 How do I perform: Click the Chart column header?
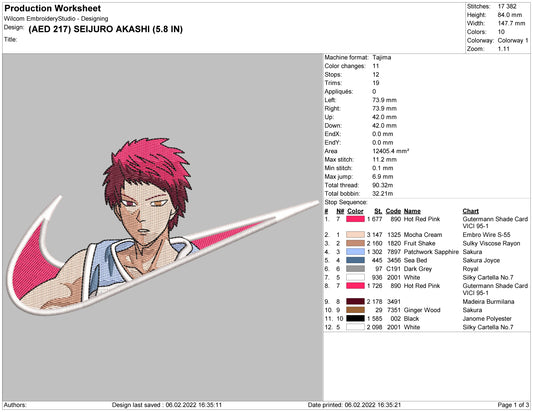click(470, 211)
